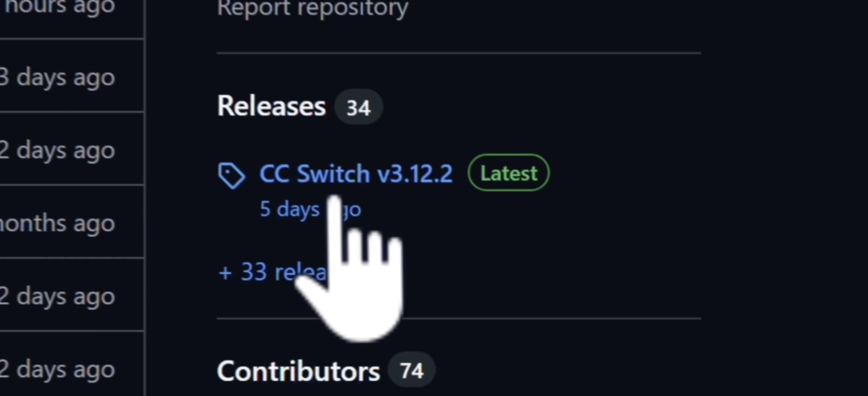
Task: Click the 2 days ago timestamp beside Contributors
Action: point(58,369)
